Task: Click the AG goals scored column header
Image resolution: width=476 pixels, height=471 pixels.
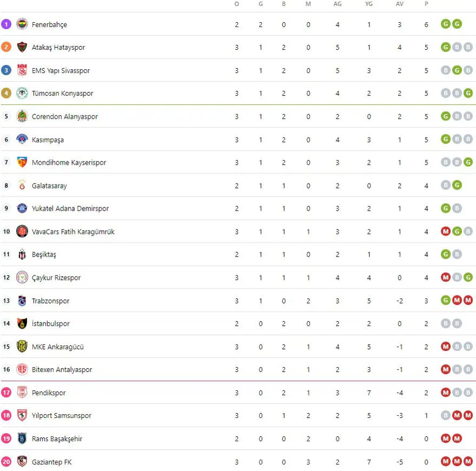Action: tap(338, 4)
